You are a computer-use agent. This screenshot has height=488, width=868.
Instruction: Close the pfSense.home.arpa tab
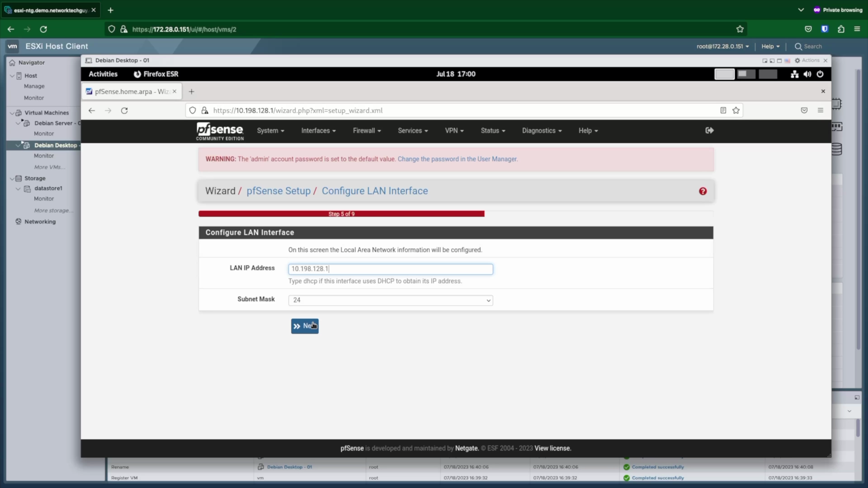pyautogui.click(x=175, y=91)
